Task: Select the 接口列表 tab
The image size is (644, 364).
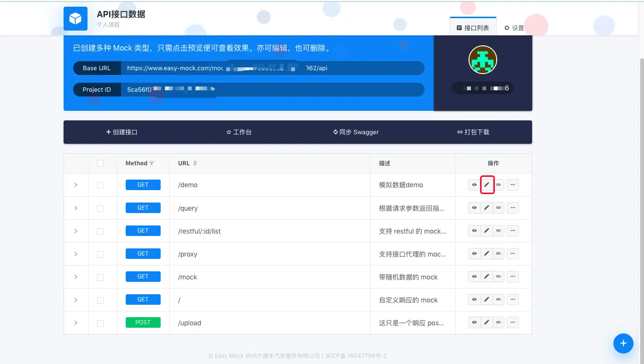Action: (x=472, y=27)
